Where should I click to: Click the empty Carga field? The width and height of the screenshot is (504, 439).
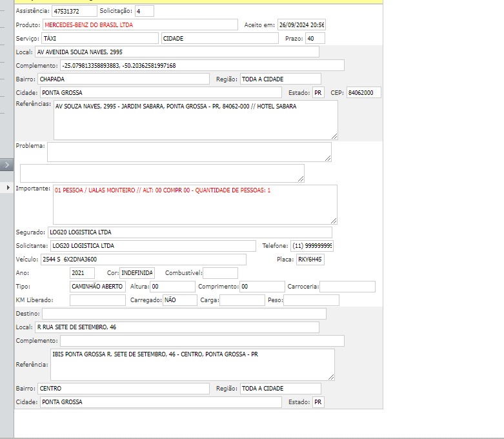[242, 300]
